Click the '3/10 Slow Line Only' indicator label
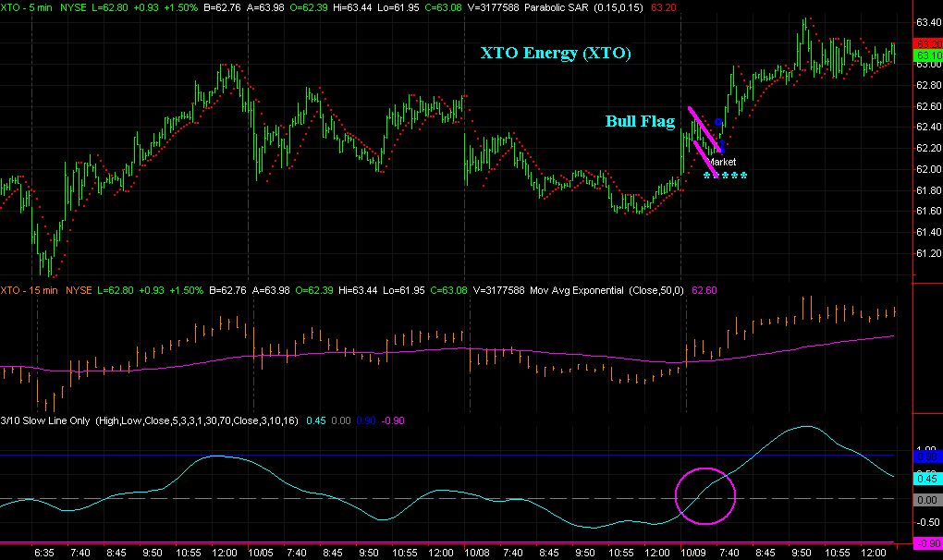943x560 pixels. [45, 420]
